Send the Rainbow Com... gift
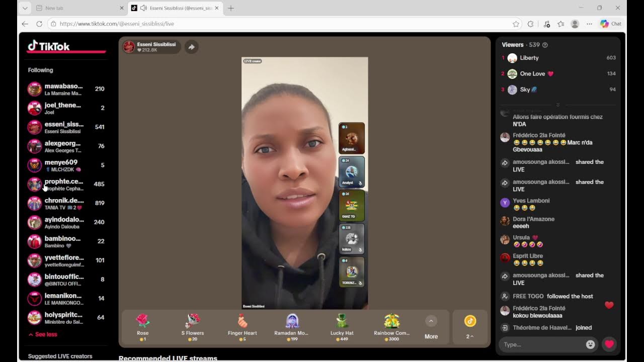Screen dimensions: 644x362 pyautogui.click(x=392, y=327)
